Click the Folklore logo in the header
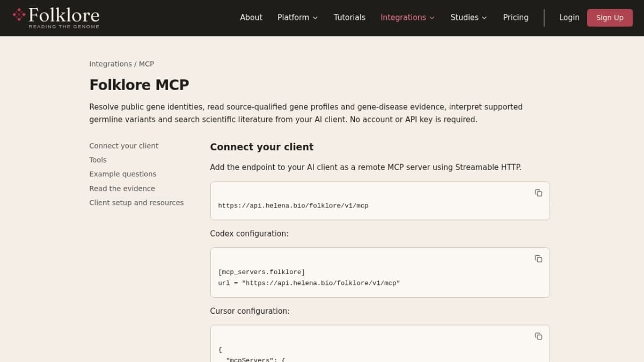The image size is (644, 362). click(56, 17)
